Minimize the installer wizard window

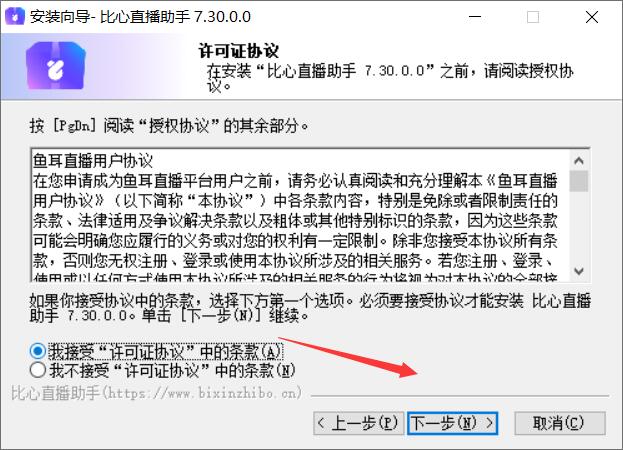[475, 17]
